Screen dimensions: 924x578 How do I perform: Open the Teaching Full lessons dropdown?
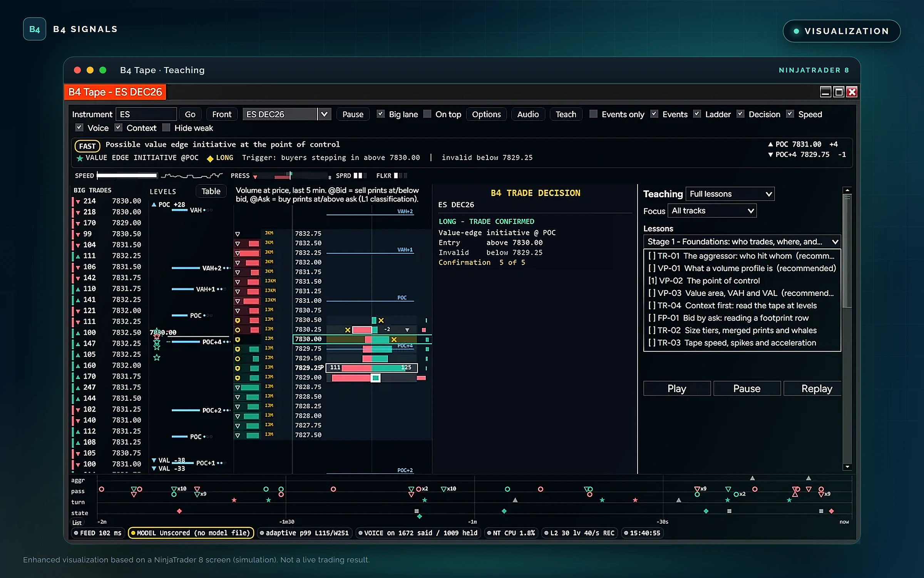tap(730, 194)
